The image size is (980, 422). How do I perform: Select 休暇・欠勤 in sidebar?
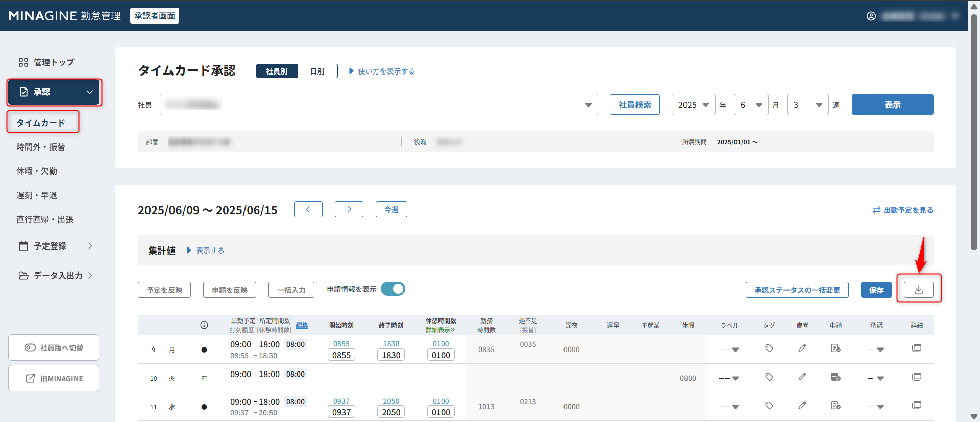tap(37, 171)
